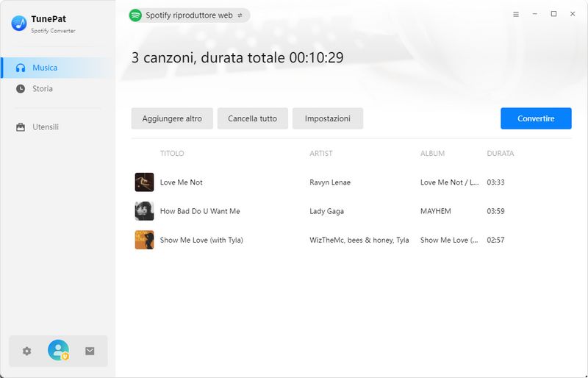Screen dimensions: 588x378
Task: Select the title How Bad Do U Want Me
Action: 200,211
